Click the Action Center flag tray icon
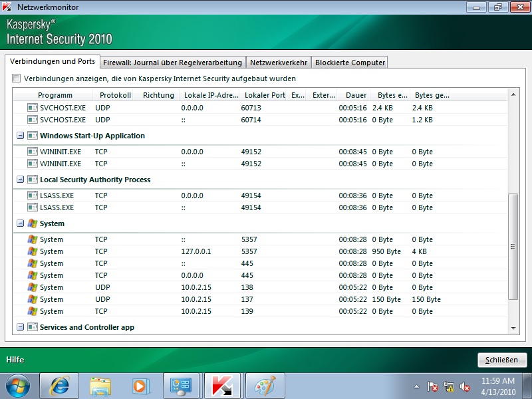 (433, 386)
